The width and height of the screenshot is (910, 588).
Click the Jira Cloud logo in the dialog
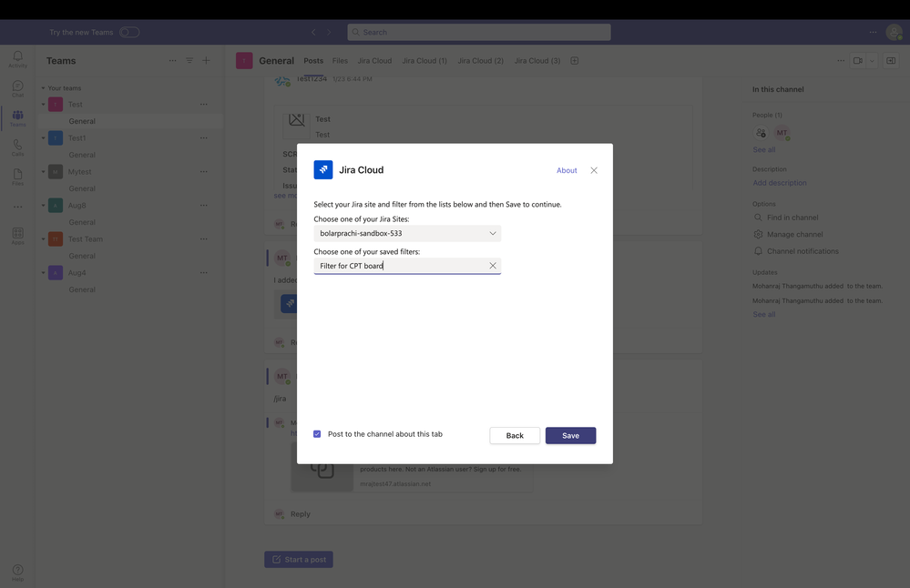pos(323,170)
